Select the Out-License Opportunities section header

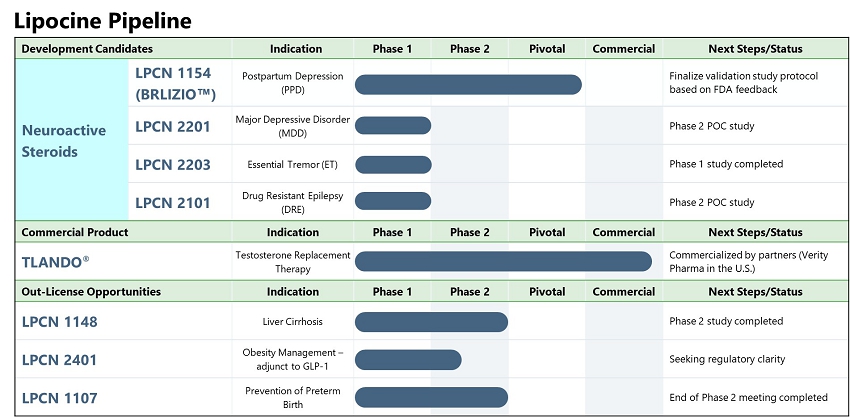[x=91, y=292]
